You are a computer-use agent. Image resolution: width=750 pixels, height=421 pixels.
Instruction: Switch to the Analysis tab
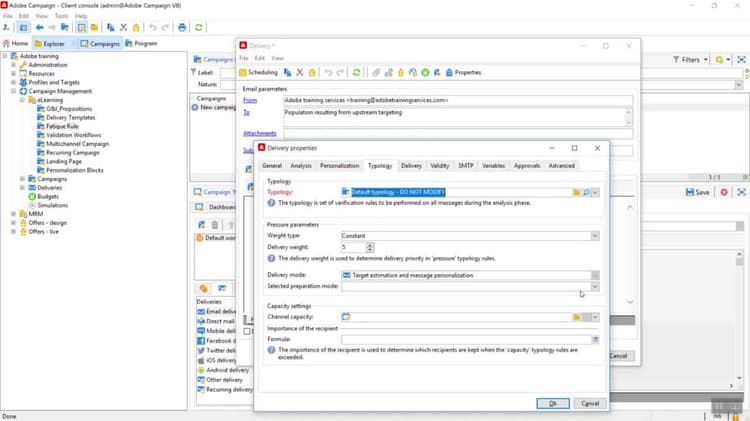point(301,166)
